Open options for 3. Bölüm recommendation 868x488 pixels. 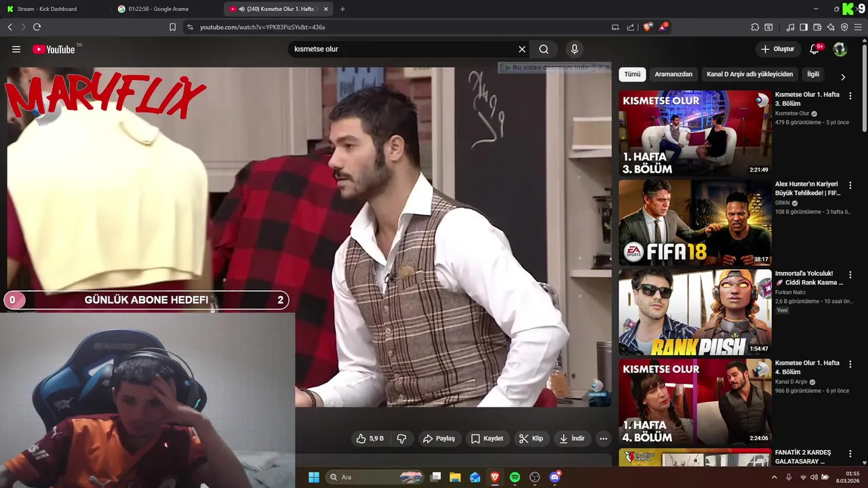coord(850,96)
